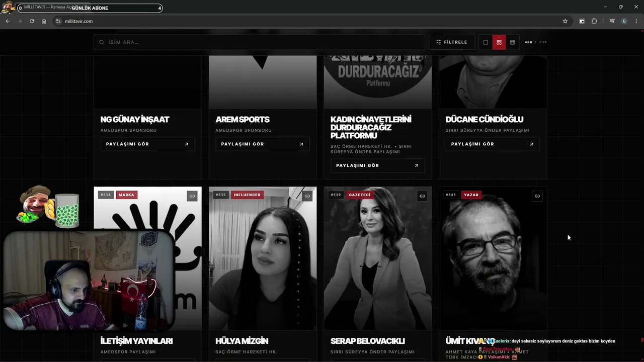The image size is (644, 362).
Task: Open the browser profile avatar E
Action: (x=624, y=21)
